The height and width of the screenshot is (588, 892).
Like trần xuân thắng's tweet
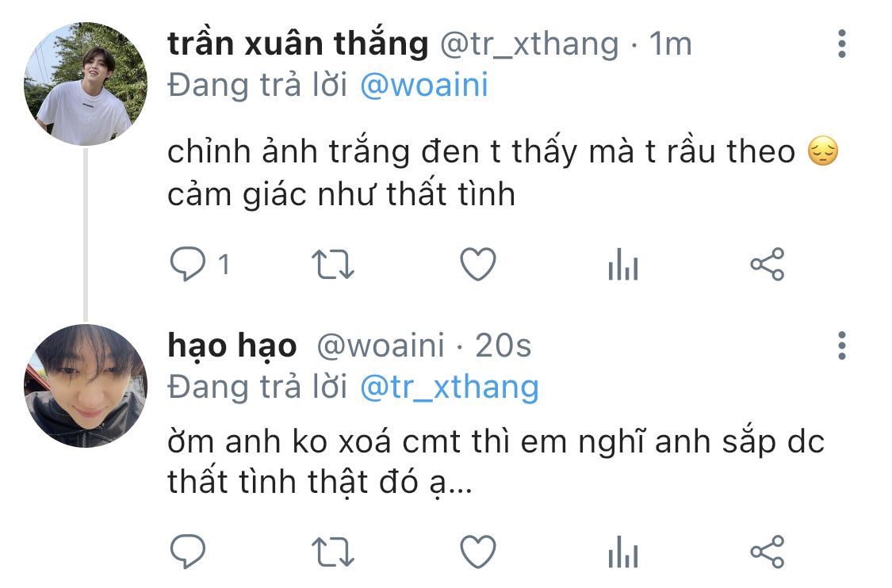click(x=478, y=265)
